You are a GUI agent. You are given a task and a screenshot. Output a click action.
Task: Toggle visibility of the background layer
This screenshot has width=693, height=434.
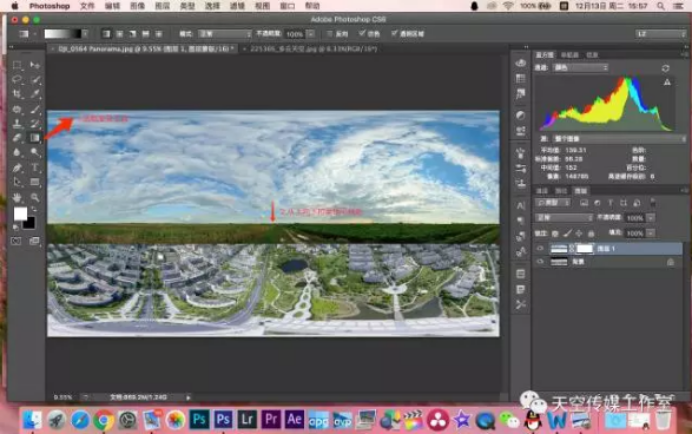[541, 261]
